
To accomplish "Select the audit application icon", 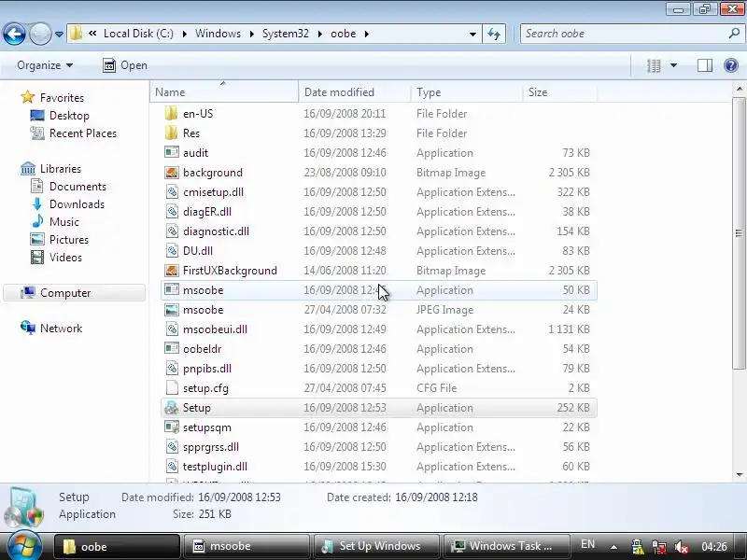I will point(172,152).
